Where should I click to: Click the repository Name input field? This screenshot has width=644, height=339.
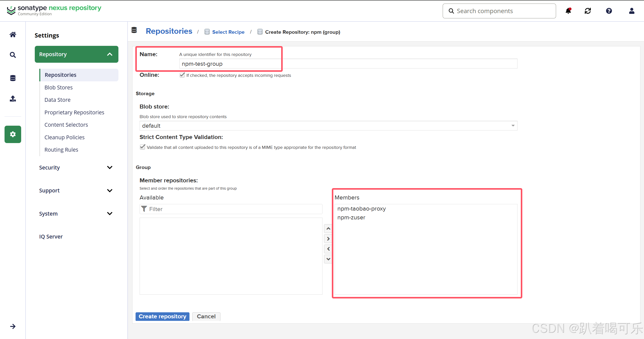348,64
